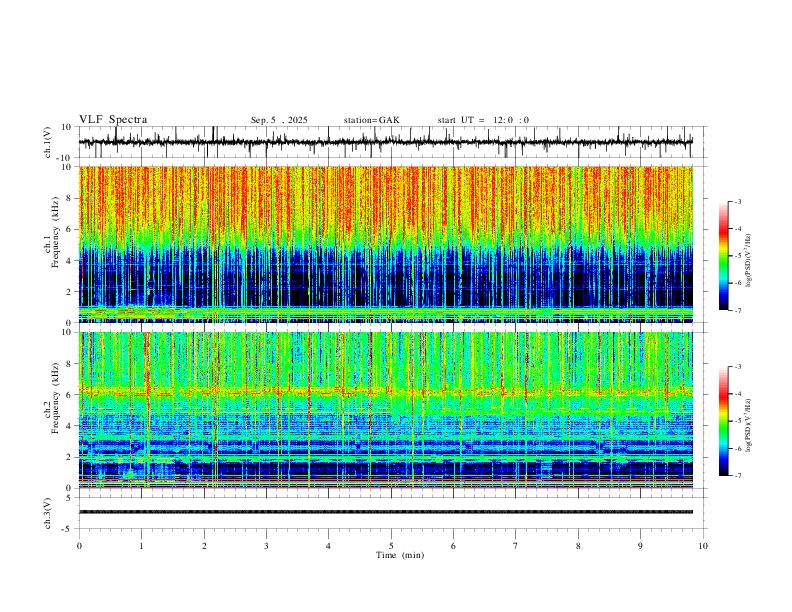The width and height of the screenshot is (792, 612).
Task: Click the "0" tick on the time axis
Action: (79, 546)
